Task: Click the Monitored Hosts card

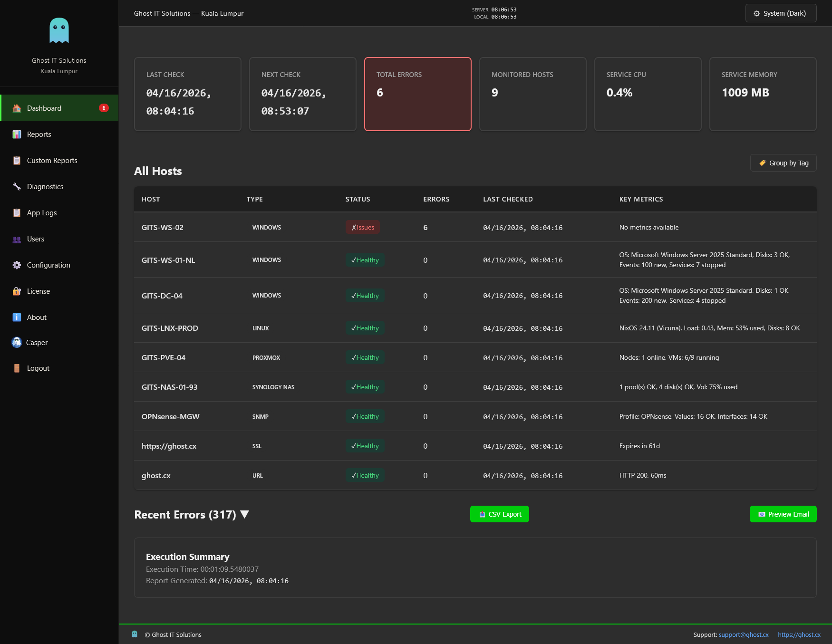Action: pos(533,94)
